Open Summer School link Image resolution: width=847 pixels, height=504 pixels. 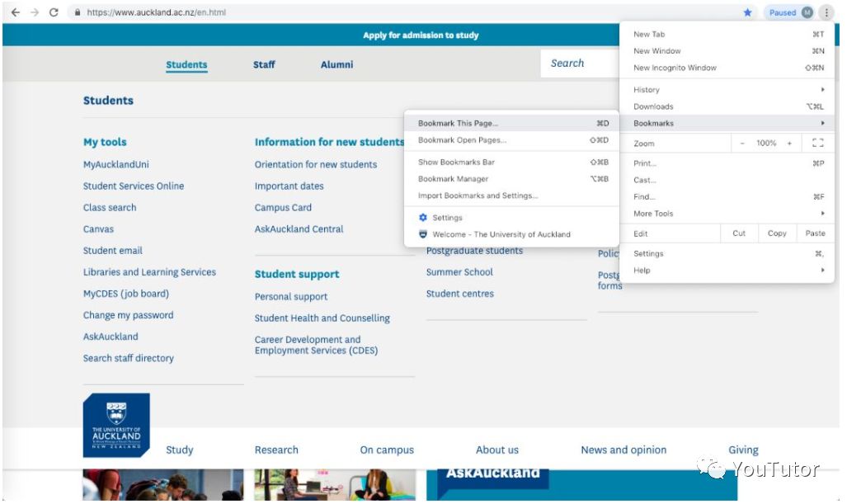tap(459, 272)
